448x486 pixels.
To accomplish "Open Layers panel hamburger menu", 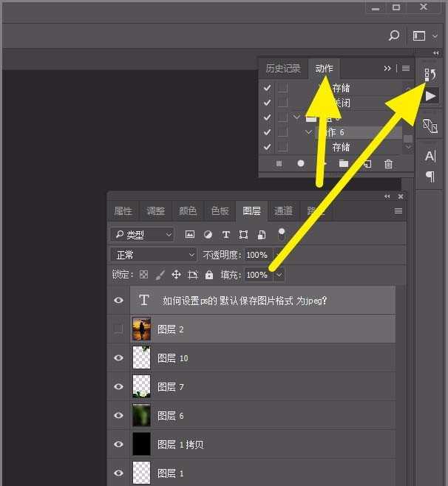I will click(x=398, y=211).
